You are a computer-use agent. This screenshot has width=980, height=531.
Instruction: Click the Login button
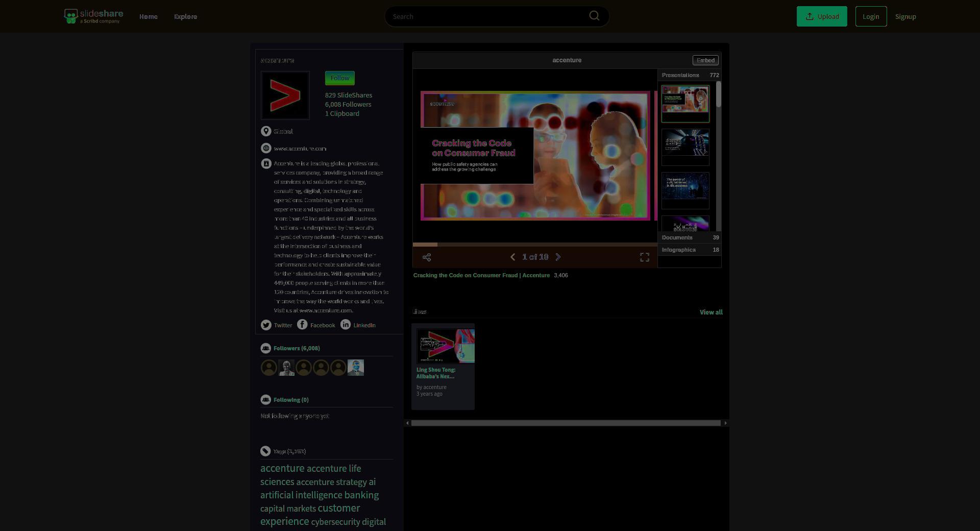click(871, 16)
